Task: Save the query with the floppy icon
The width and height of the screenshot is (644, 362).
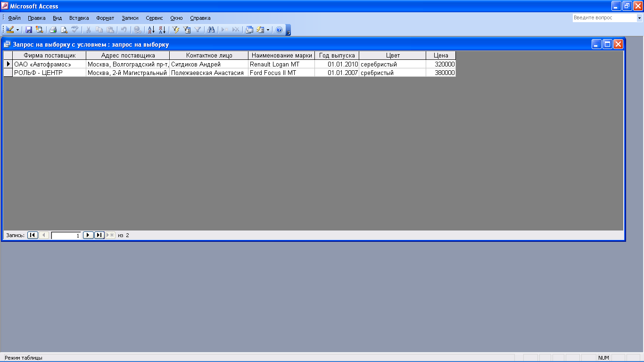Action: click(29, 30)
